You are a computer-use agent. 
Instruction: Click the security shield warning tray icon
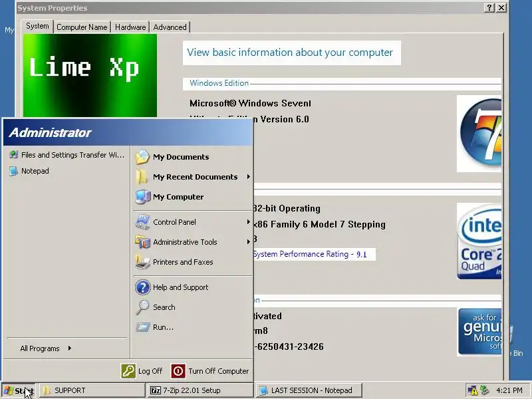473,390
